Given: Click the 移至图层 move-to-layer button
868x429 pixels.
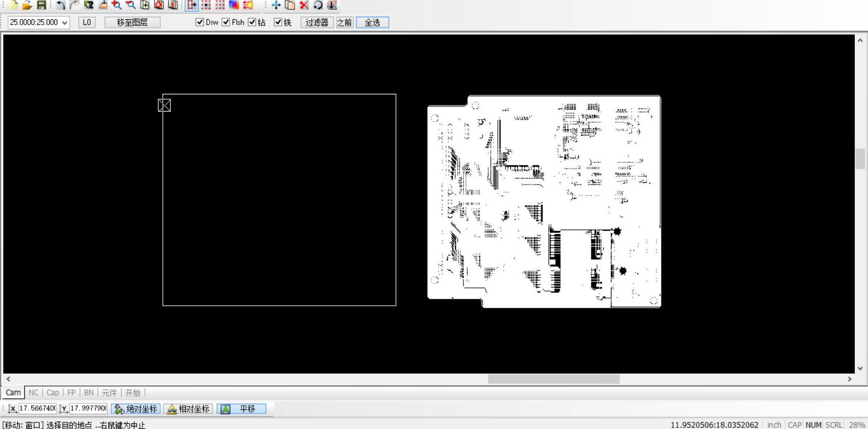Looking at the screenshot, I should (132, 22).
